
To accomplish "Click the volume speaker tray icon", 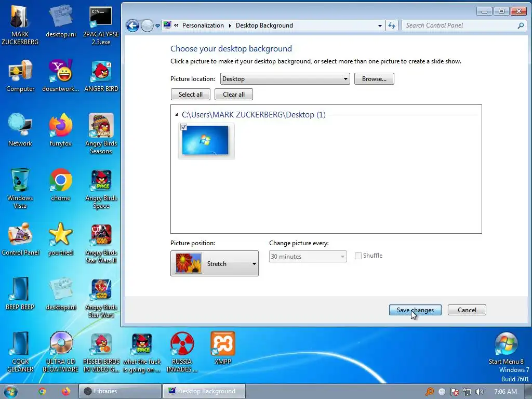I will pos(479,392).
